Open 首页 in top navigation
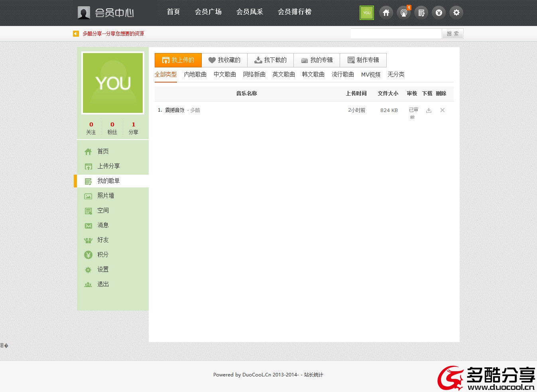Viewport: 537px width, 392px height. 173,12
